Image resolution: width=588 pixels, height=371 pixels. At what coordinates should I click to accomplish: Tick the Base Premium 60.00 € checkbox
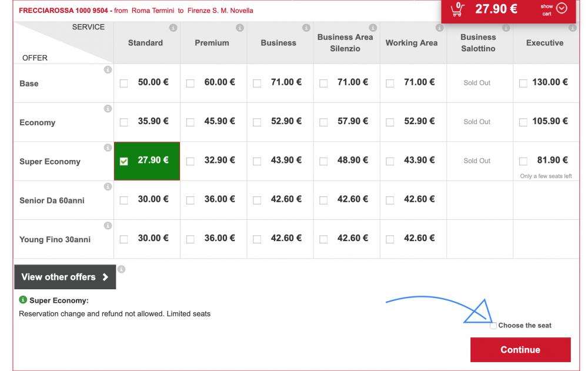point(191,83)
